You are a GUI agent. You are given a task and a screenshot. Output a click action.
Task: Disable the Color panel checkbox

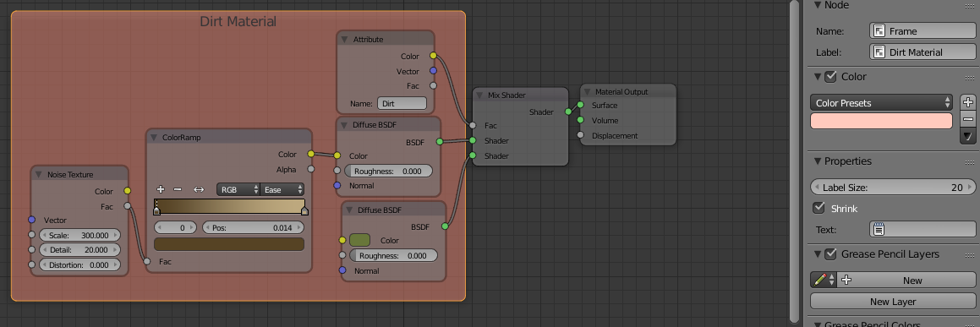830,77
